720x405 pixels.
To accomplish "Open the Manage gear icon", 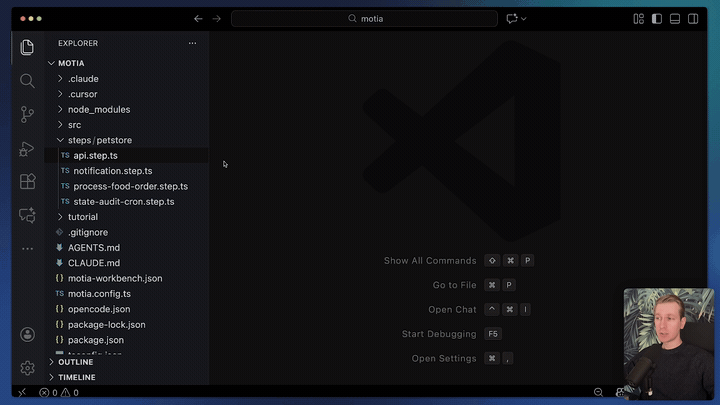I will (x=27, y=368).
